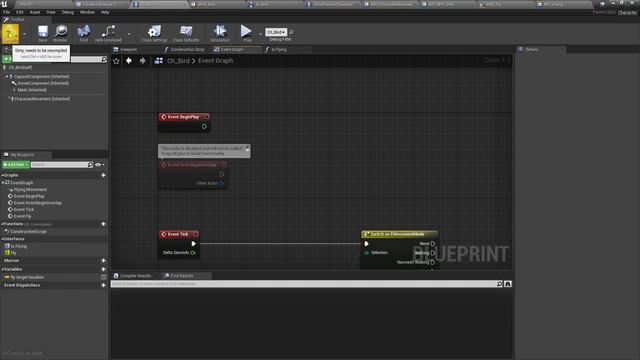Open the Asset menu
The height and width of the screenshot is (360, 640).
(x=35, y=12)
